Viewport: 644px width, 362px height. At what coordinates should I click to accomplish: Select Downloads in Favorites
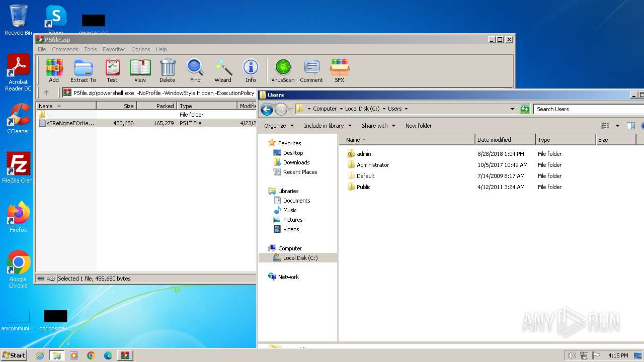coord(296,162)
